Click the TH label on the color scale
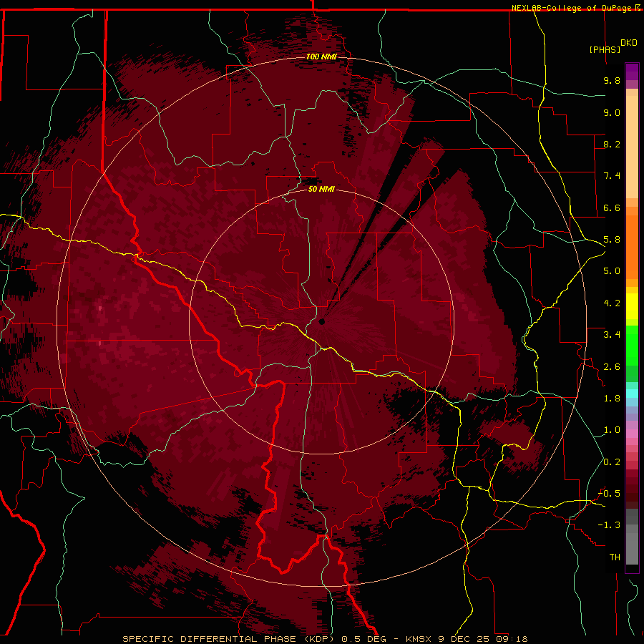The image size is (644, 644). click(x=615, y=557)
